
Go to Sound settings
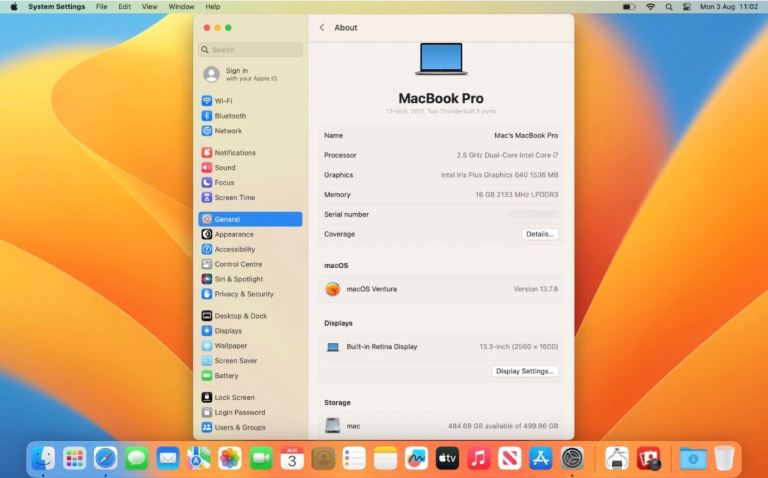250,167
